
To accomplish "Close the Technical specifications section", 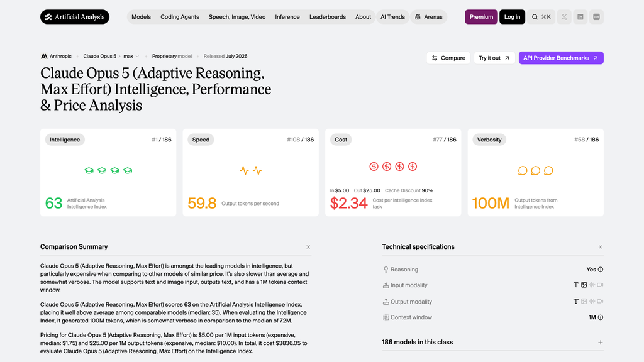I will [x=601, y=247].
